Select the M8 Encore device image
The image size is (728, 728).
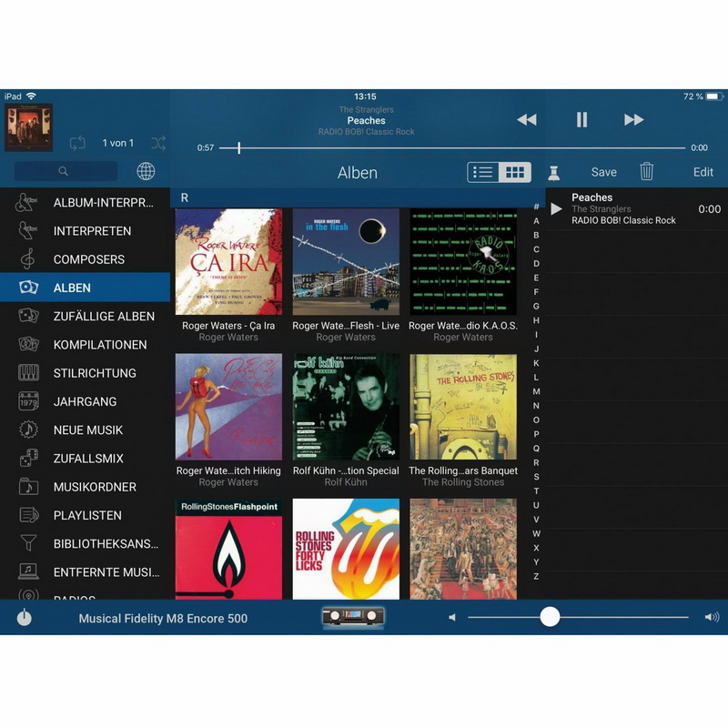tap(353, 617)
